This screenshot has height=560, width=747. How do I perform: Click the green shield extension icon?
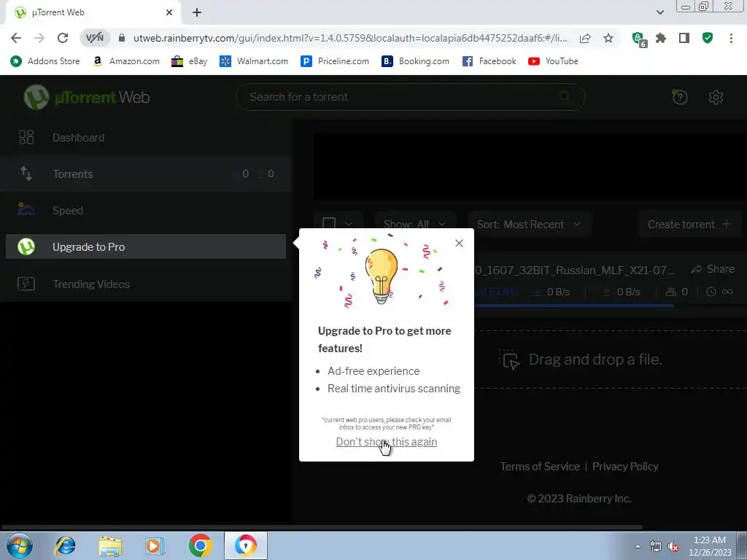tap(708, 38)
